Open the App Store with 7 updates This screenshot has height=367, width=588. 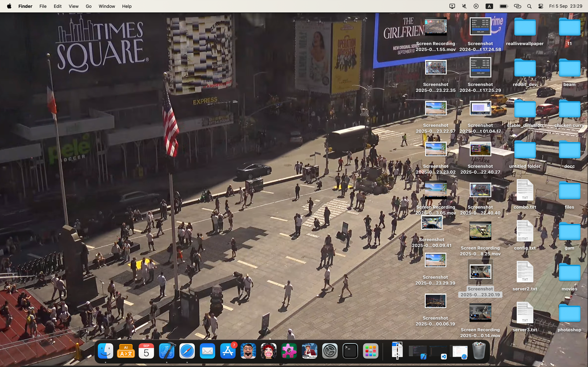228,351
